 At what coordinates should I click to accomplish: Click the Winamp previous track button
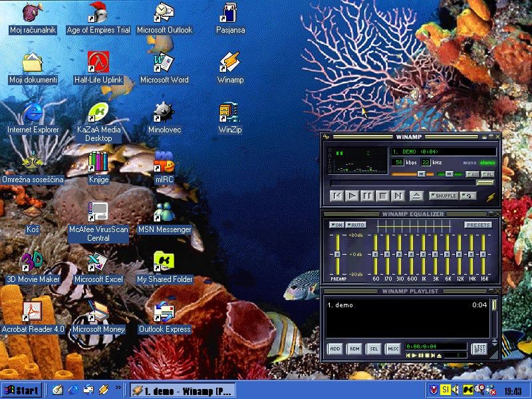tap(337, 196)
